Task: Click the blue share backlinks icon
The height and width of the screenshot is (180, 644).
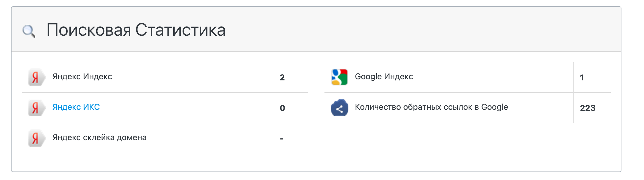Action: coord(339,108)
